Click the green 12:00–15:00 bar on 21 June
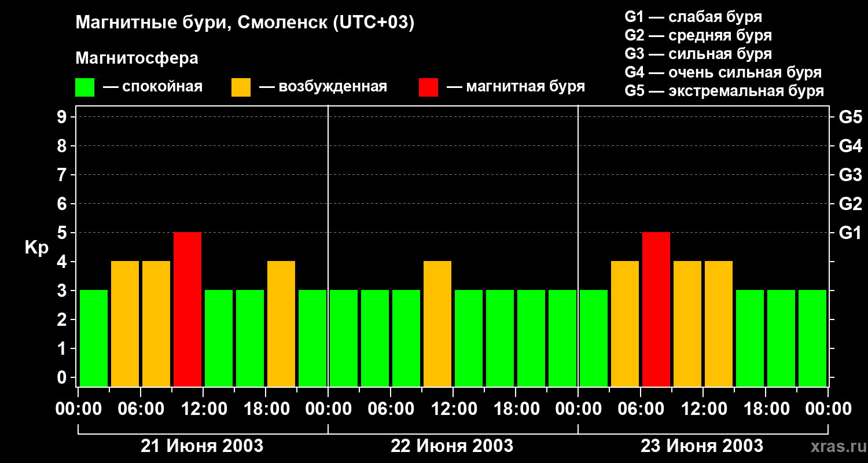Viewport: 868px width, 463px height. tap(219, 338)
